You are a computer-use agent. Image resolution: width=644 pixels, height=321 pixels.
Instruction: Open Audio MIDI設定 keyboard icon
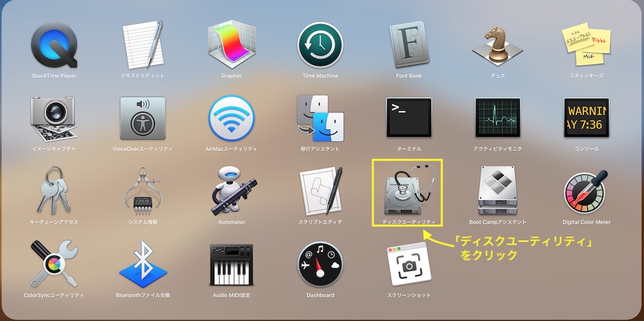pos(232,265)
